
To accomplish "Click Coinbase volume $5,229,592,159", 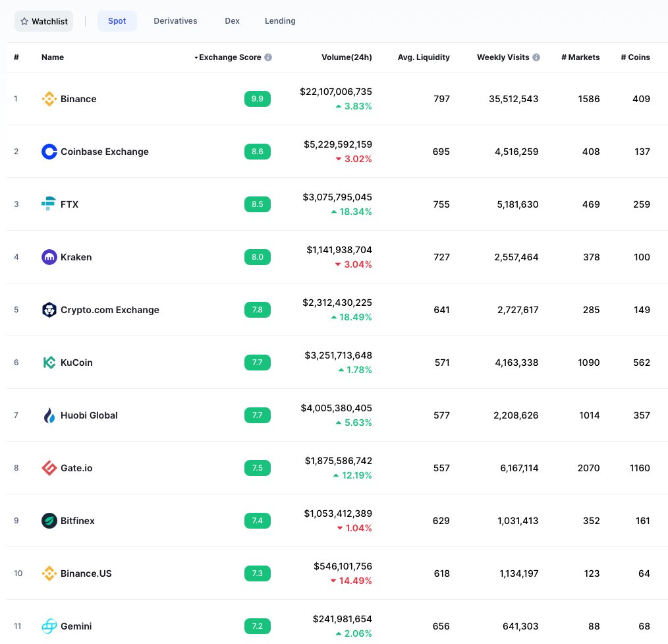I will click(338, 144).
